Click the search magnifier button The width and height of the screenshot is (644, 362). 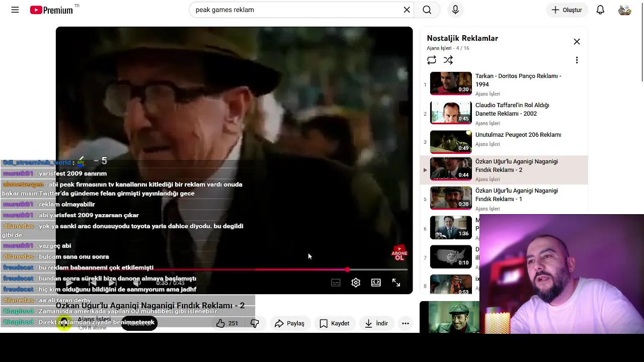pyautogui.click(x=427, y=10)
